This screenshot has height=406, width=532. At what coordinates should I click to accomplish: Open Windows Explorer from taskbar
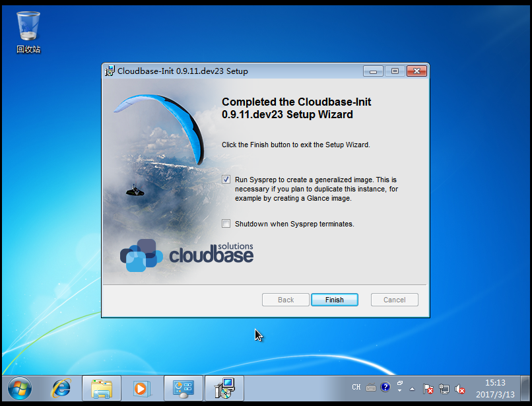click(x=102, y=388)
